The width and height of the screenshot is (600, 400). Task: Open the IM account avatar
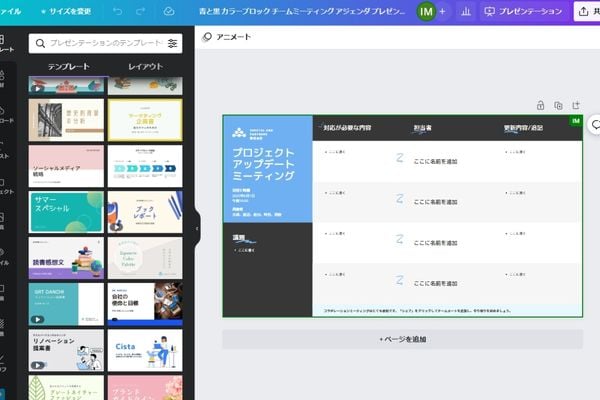tap(426, 12)
